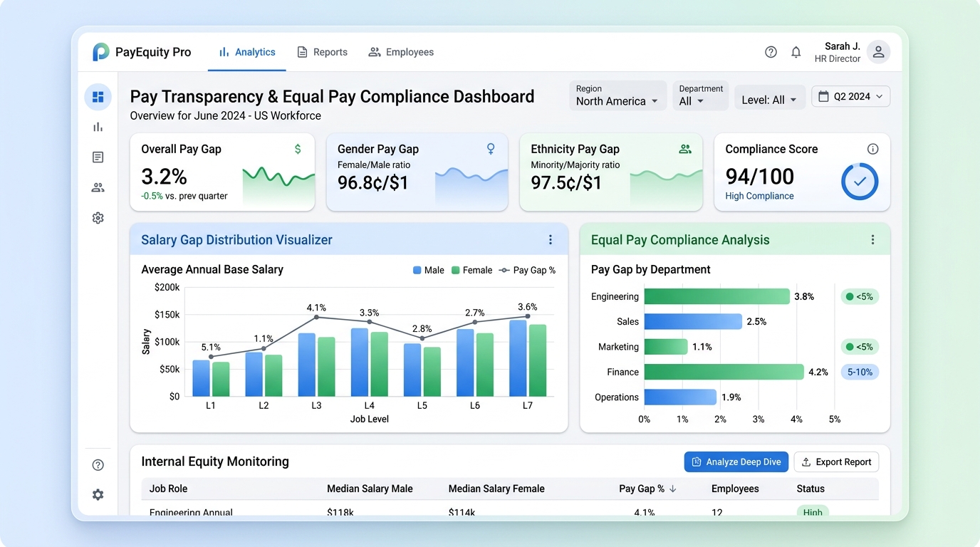Click the people icon on Ethnicity Pay Gap card
This screenshot has width=980, height=547.
[x=685, y=149]
